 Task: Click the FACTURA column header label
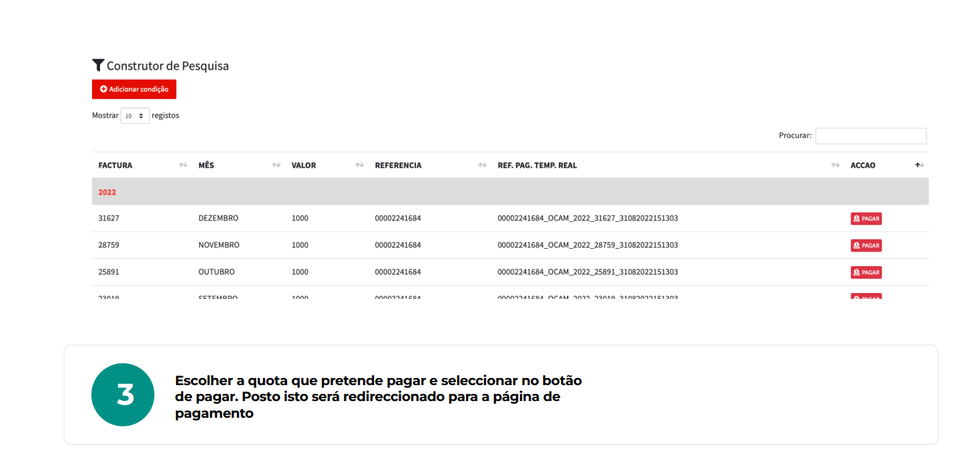coord(115,165)
